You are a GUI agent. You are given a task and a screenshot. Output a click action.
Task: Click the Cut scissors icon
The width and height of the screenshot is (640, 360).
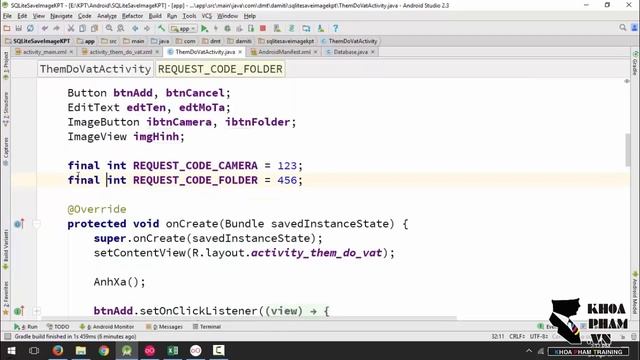point(71,28)
